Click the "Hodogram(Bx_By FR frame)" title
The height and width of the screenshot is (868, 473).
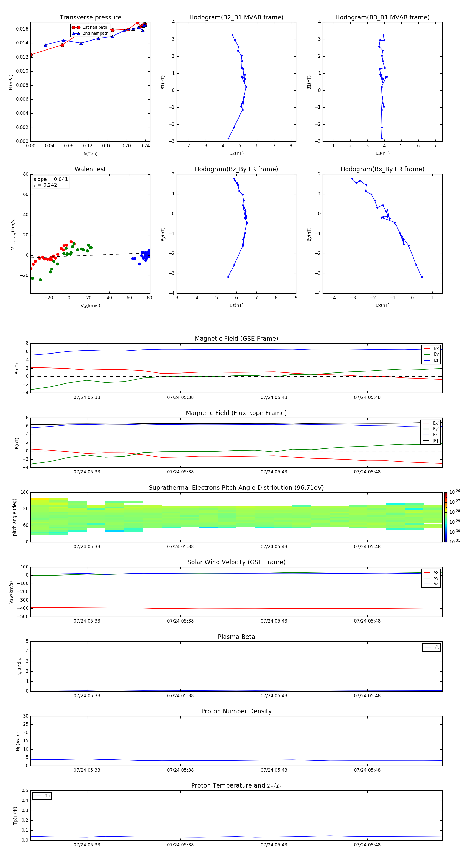tap(382, 169)
